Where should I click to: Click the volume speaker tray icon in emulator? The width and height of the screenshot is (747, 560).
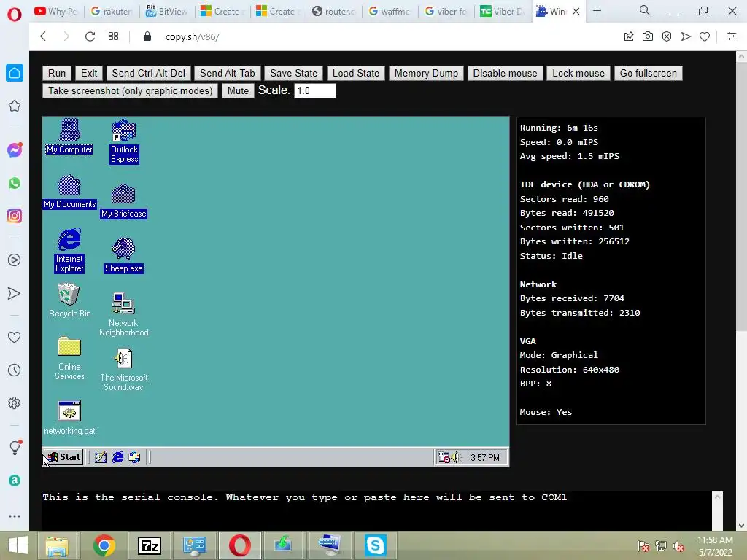pos(456,457)
